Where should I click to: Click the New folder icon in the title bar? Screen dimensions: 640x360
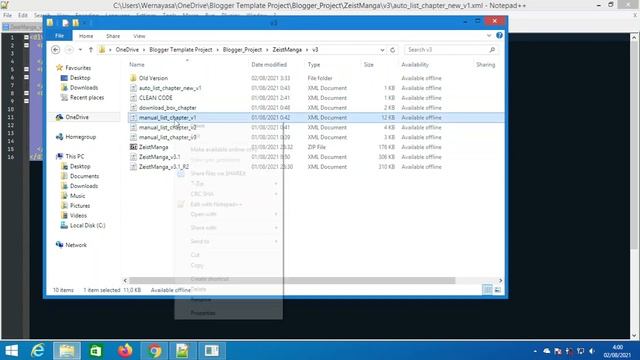click(x=76, y=23)
